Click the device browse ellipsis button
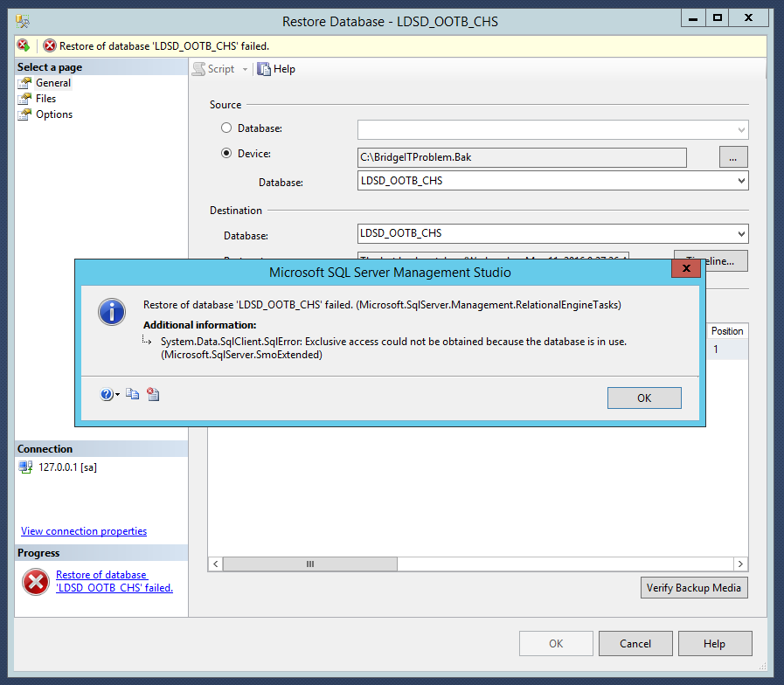This screenshot has height=685, width=784. [x=733, y=156]
